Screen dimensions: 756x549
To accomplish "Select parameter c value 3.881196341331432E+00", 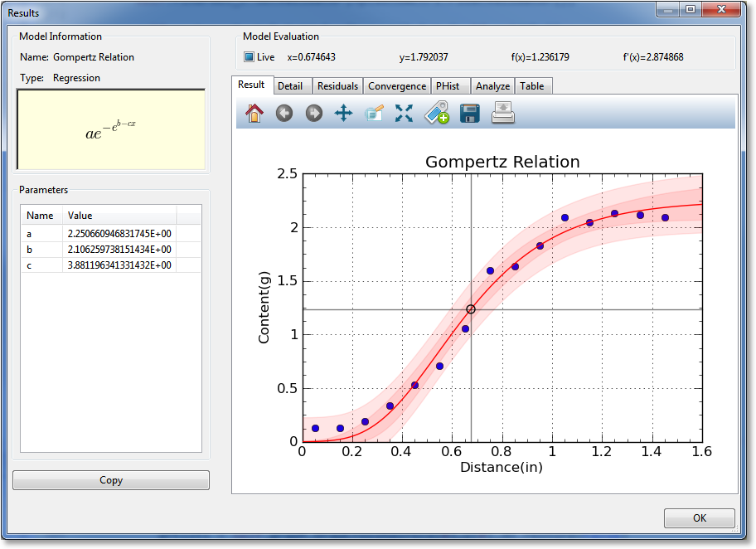I will coord(119,265).
